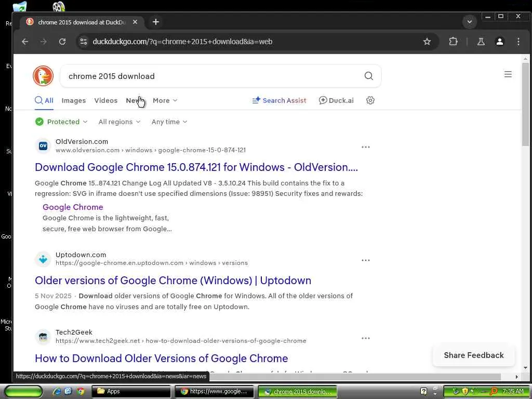Click the search query input field

(x=214, y=76)
